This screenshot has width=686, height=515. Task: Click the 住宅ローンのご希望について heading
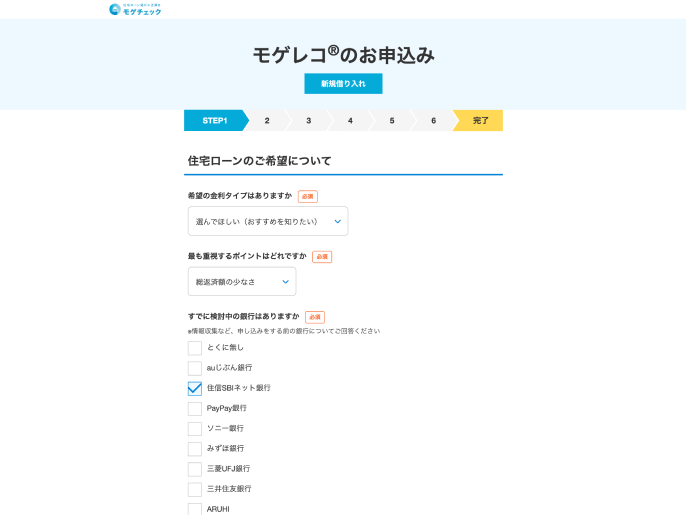259,161
